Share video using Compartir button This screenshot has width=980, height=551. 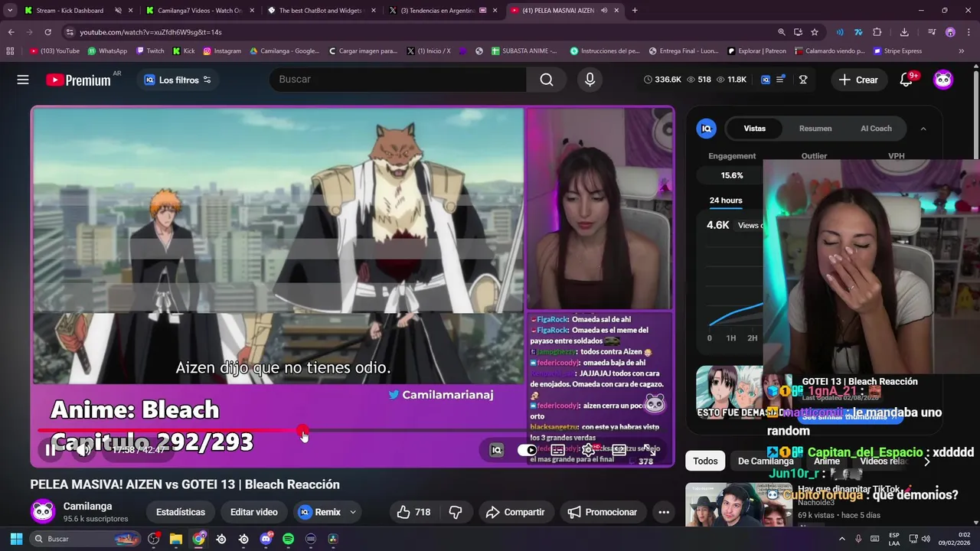[515, 512]
